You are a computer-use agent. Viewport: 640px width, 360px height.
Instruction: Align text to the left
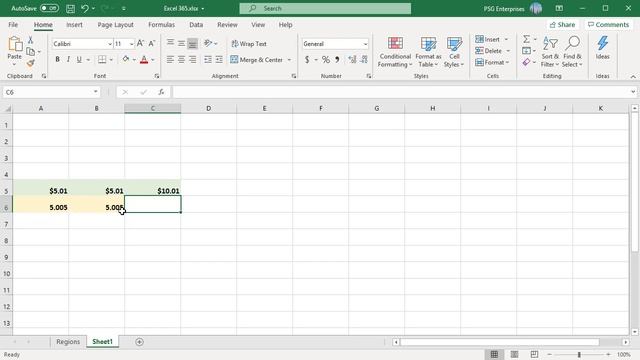170,60
